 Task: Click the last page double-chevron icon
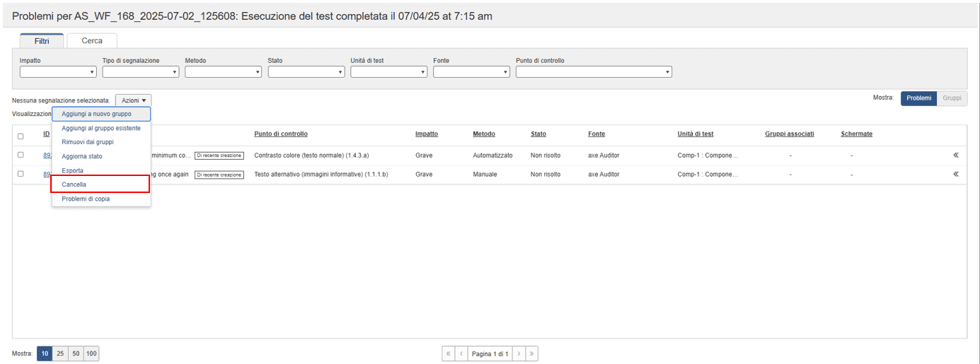pyautogui.click(x=531, y=353)
